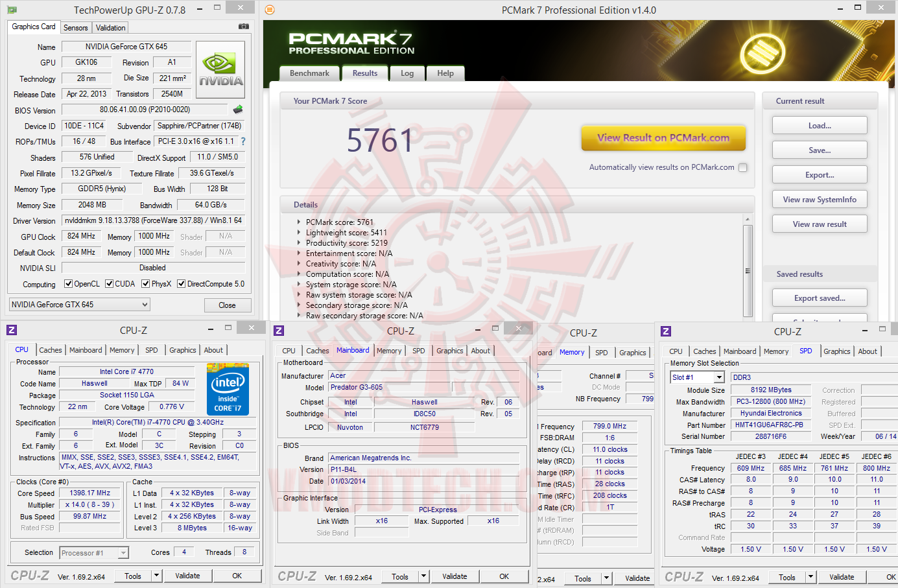Open the Help tab in PCMark 7
Screen dimensions: 898x588
445,73
